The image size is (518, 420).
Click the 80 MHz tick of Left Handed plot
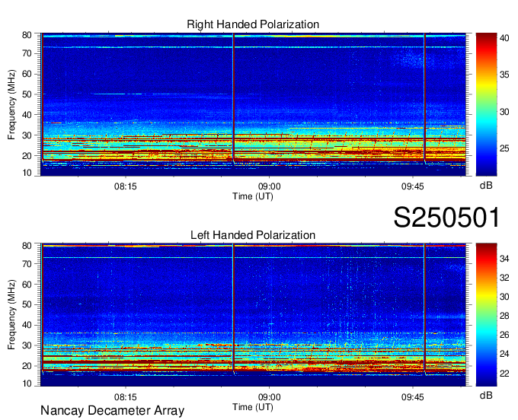(27, 246)
